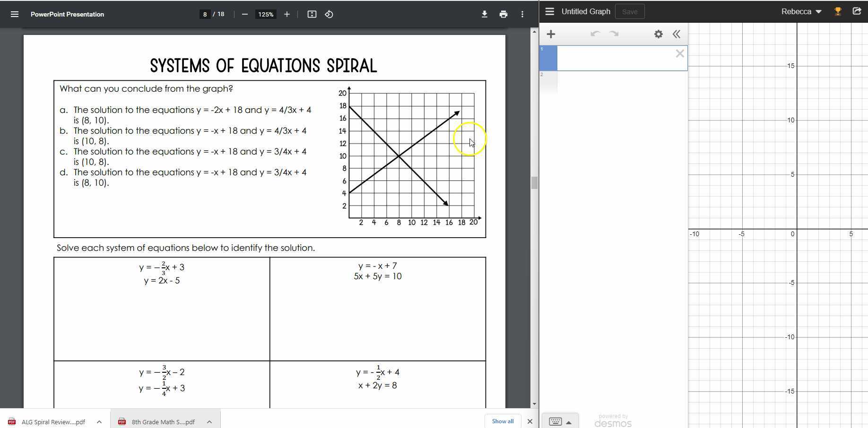The width and height of the screenshot is (868, 428).
Task: Collapse the Desmos expression panel
Action: [x=676, y=34]
